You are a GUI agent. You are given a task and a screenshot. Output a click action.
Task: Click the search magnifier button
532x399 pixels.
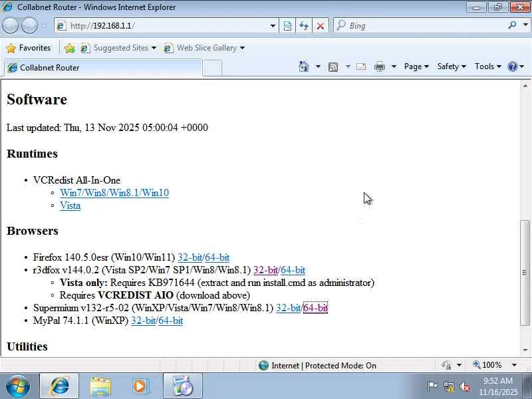512,25
